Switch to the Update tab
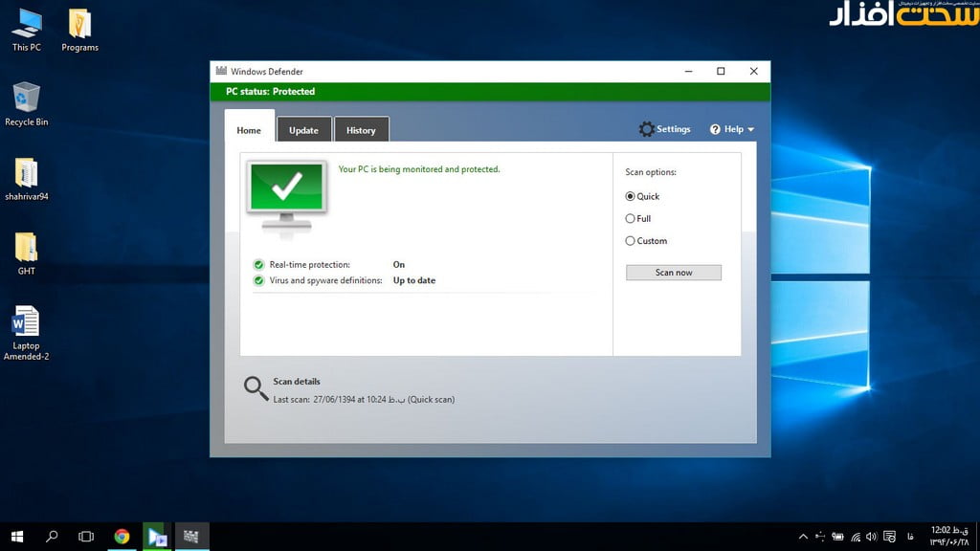Viewport: 980px width, 551px height. click(303, 130)
